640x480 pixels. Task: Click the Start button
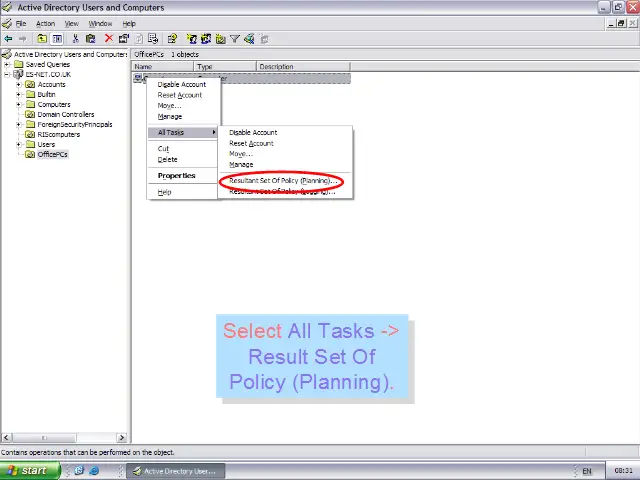[x=30, y=471]
